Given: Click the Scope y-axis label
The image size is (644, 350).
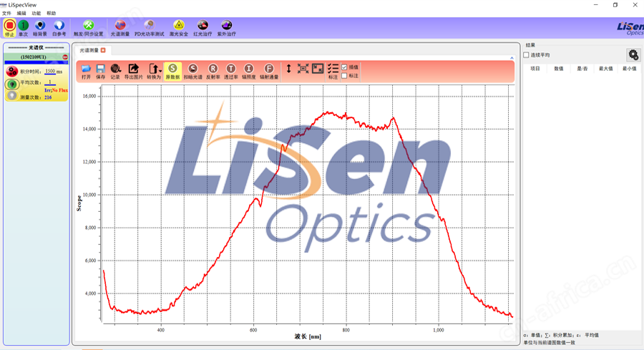Looking at the screenshot, I should tap(79, 203).
